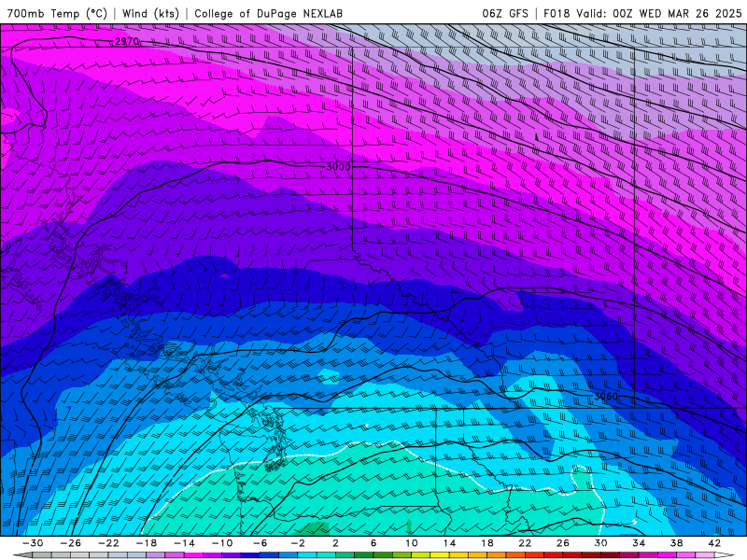This screenshot has width=747, height=560.
Task: Click the 38 colorbar tick label
Action: click(x=676, y=543)
